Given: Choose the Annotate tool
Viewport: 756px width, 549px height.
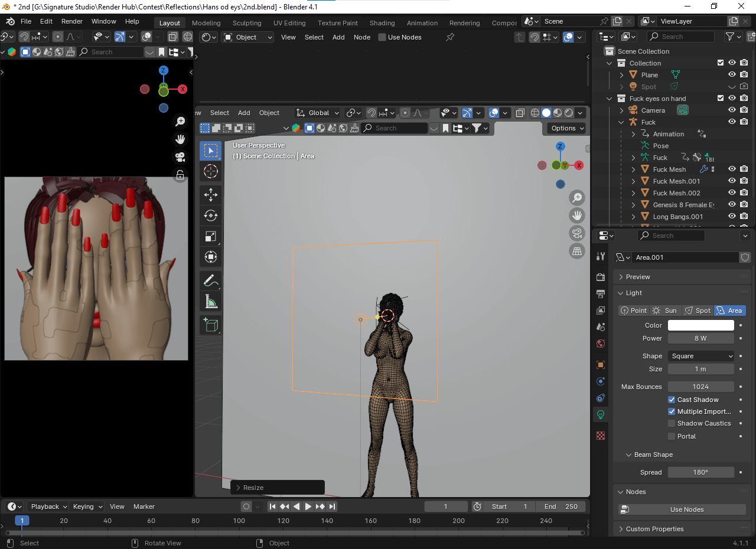Looking at the screenshot, I should click(x=211, y=281).
